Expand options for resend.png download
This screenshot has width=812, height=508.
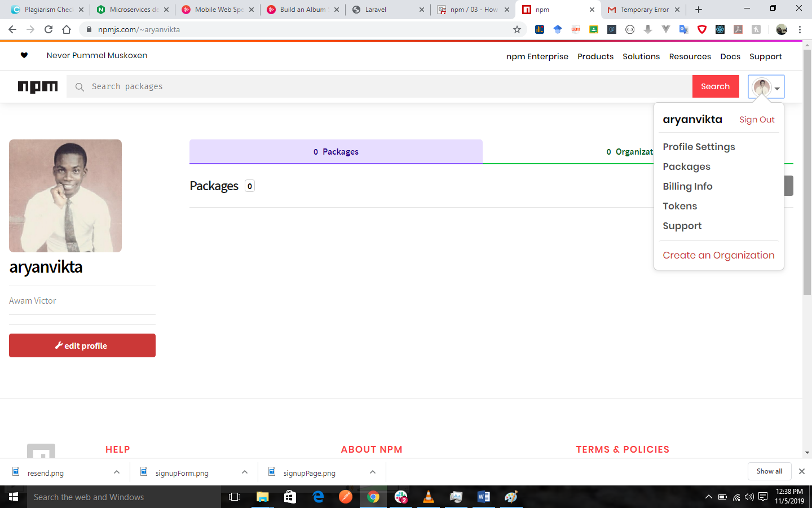click(117, 472)
